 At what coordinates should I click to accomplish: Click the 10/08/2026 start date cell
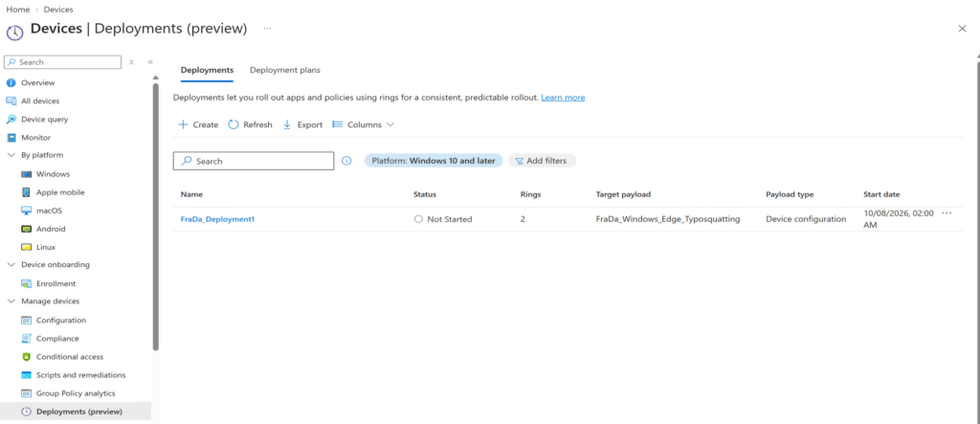[x=899, y=219]
